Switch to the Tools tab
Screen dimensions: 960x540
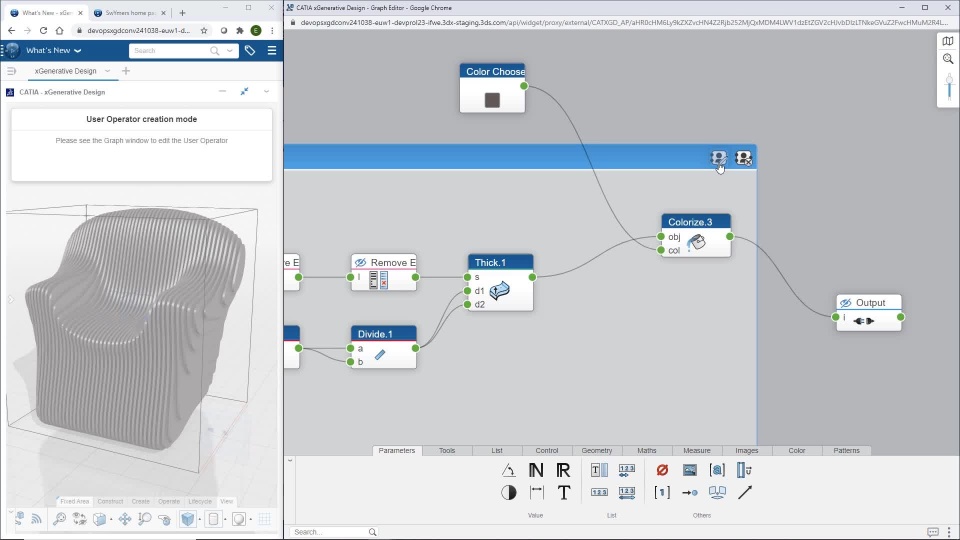(447, 451)
